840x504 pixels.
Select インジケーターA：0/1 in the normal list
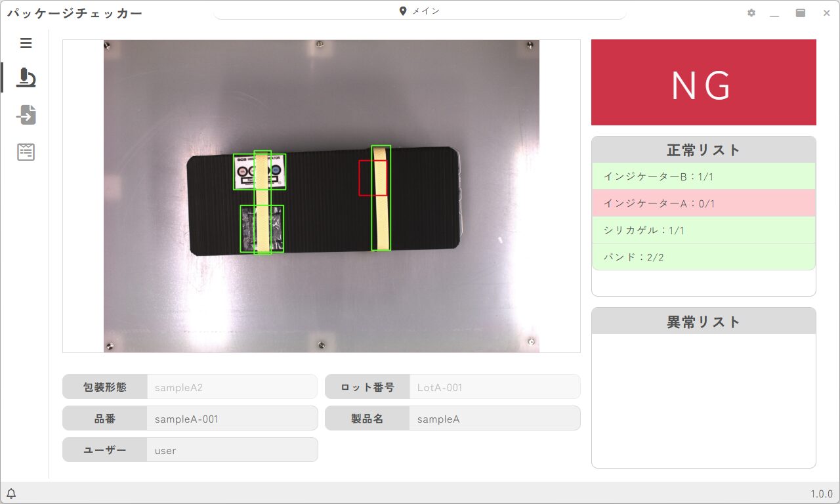click(x=703, y=203)
